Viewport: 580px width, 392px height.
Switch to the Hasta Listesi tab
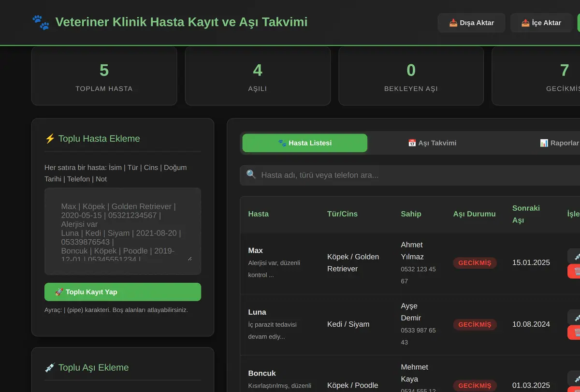[x=304, y=143]
